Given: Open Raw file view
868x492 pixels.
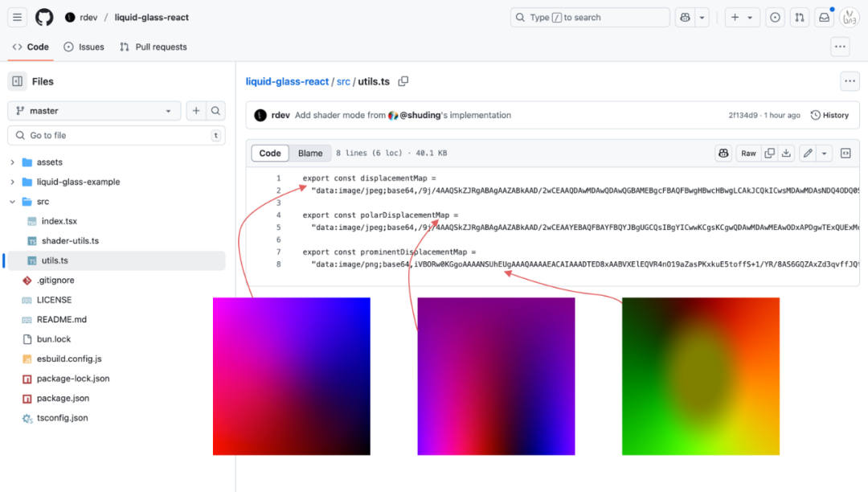Looking at the screenshot, I should tap(748, 154).
